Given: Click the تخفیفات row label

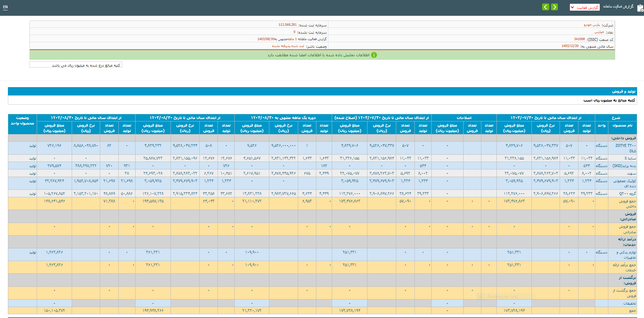Looking at the screenshot, I should (629, 303).
